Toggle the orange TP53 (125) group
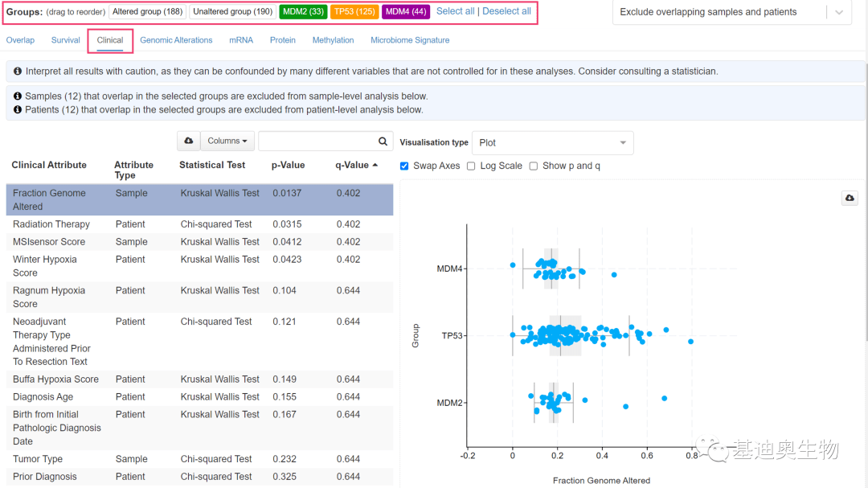The width and height of the screenshot is (868, 488). [x=354, y=12]
